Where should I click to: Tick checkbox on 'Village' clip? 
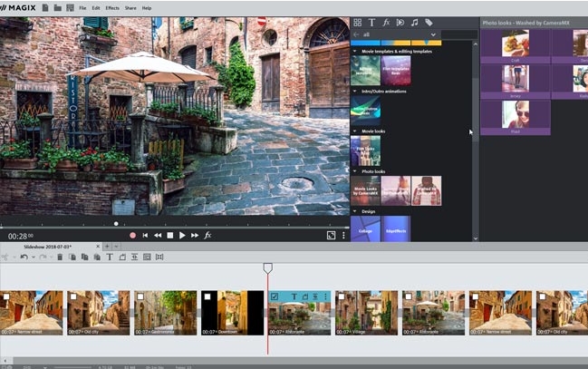click(342, 296)
